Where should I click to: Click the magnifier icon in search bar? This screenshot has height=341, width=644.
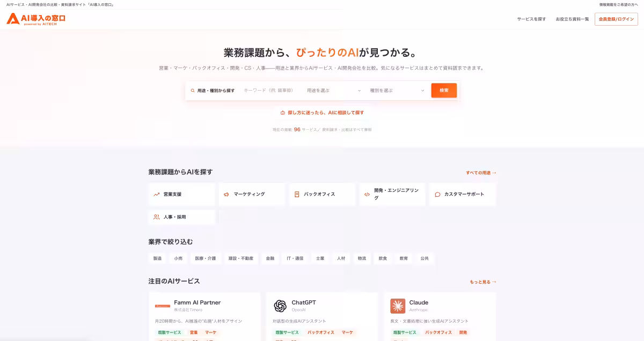point(193,91)
